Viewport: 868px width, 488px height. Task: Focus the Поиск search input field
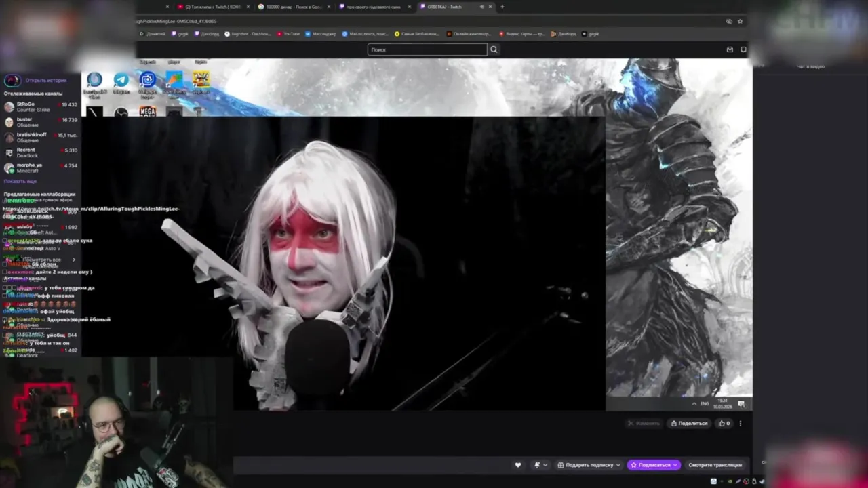427,49
